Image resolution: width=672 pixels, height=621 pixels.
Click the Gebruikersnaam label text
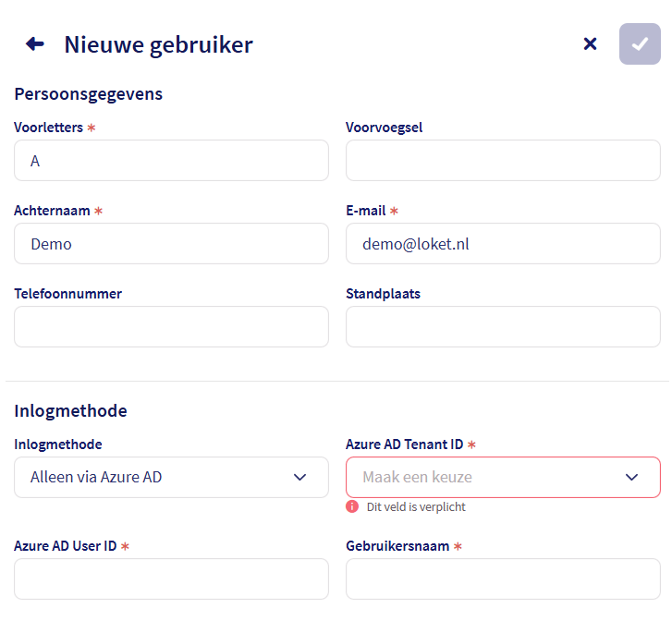tap(397, 546)
